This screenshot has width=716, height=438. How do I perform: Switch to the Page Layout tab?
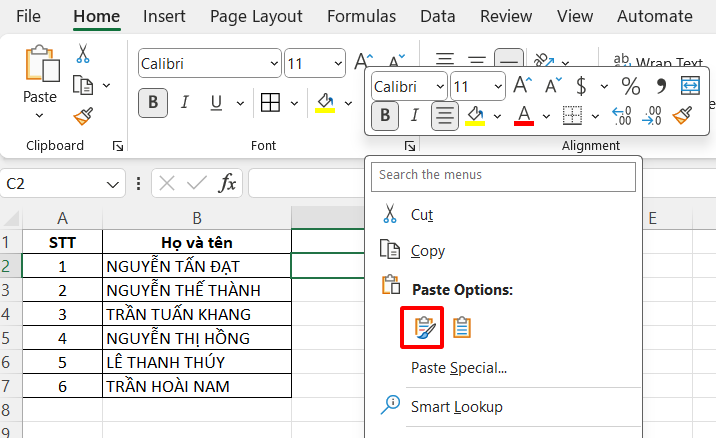point(256,16)
